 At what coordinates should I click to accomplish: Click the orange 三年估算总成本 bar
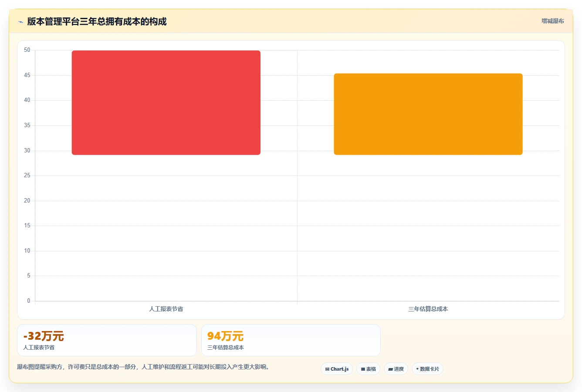428,114
